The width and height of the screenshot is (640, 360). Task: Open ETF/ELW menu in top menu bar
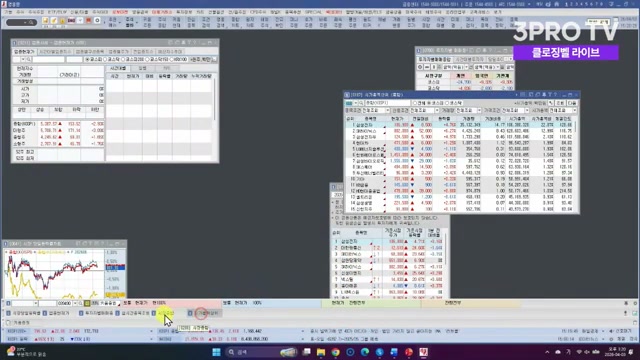click(57, 13)
